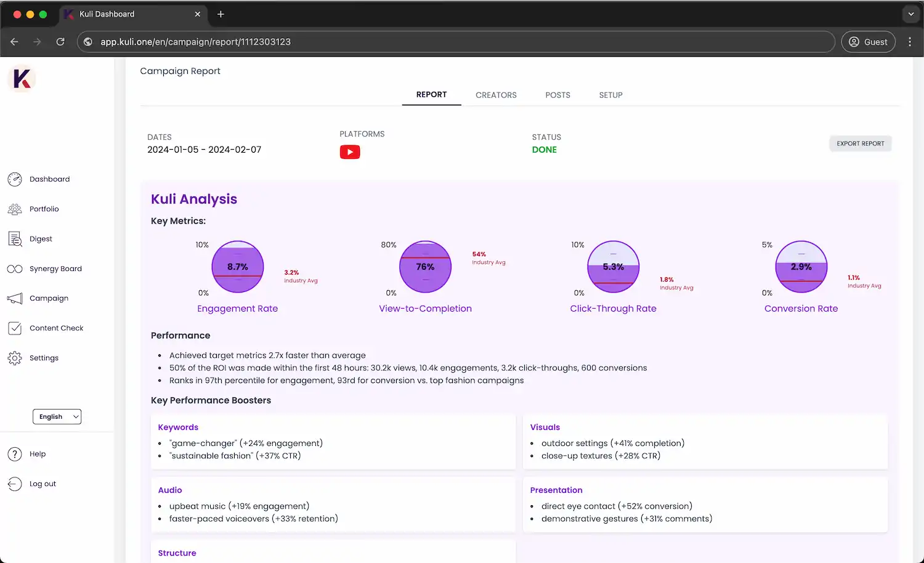This screenshot has width=924, height=563.
Task: Switch to the POSTS tab
Action: pos(557,95)
